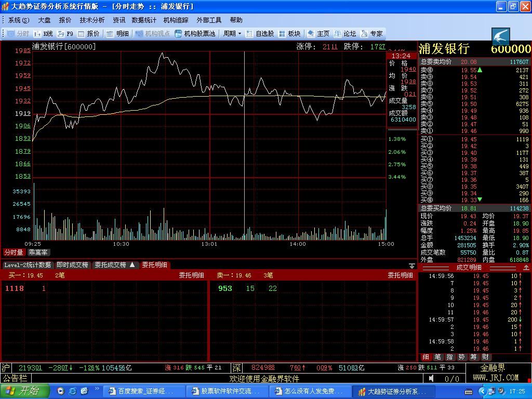The width and height of the screenshot is (532, 399).
Task: Click the 报价 quotes toolbar button
Action: (x=88, y=34)
